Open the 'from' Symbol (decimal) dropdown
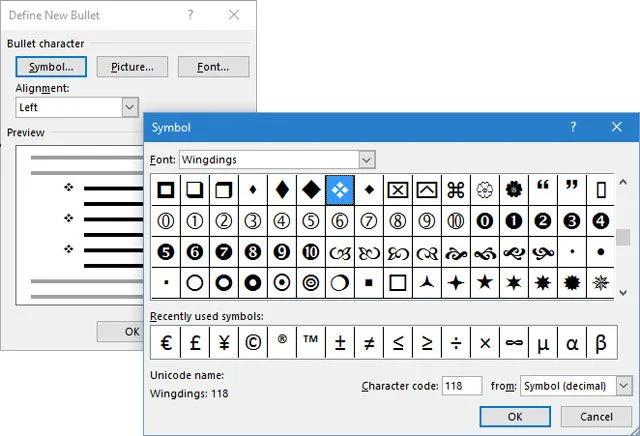The height and width of the screenshot is (436, 640). click(624, 385)
